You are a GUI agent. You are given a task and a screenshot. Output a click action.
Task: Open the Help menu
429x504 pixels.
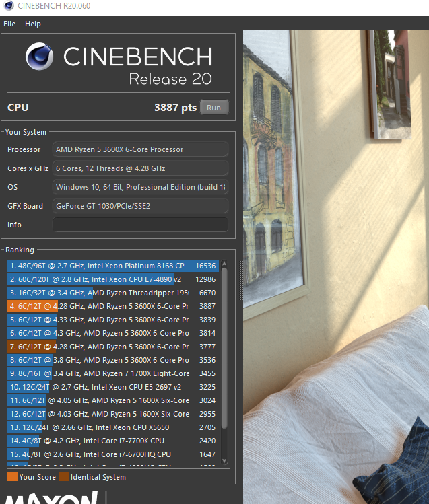point(33,24)
